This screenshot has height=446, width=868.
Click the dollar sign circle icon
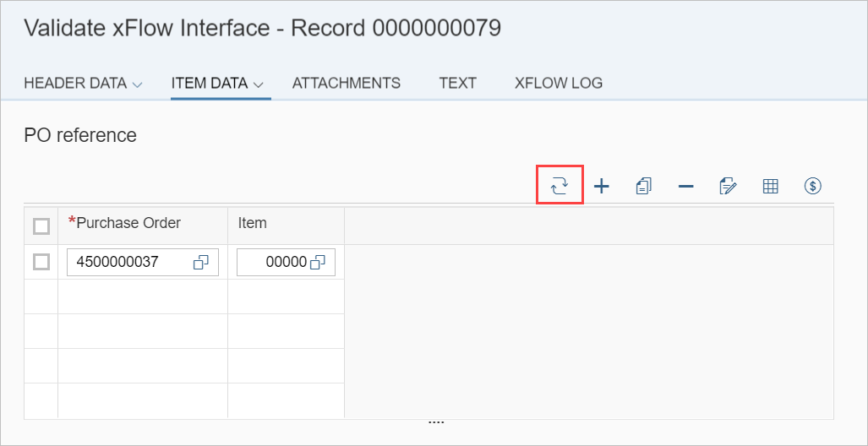point(812,187)
